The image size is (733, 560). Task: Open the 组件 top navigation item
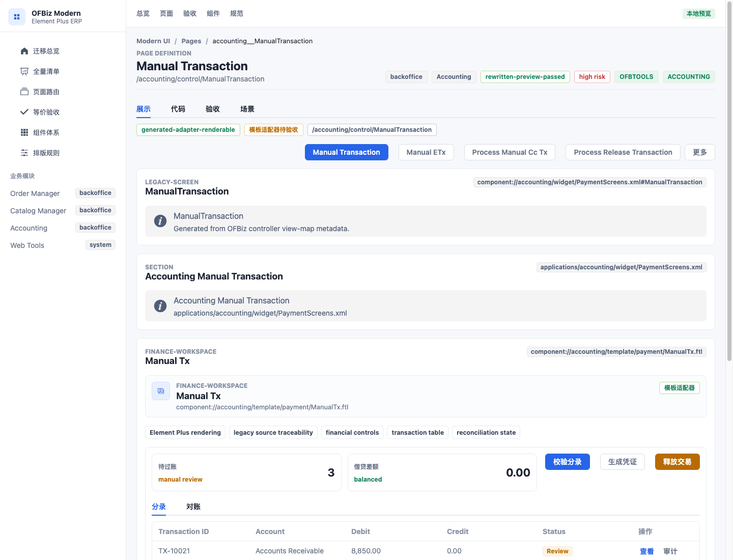pyautogui.click(x=213, y=14)
